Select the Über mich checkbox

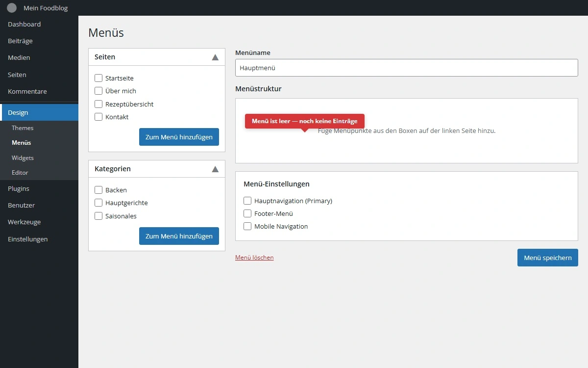(98, 91)
